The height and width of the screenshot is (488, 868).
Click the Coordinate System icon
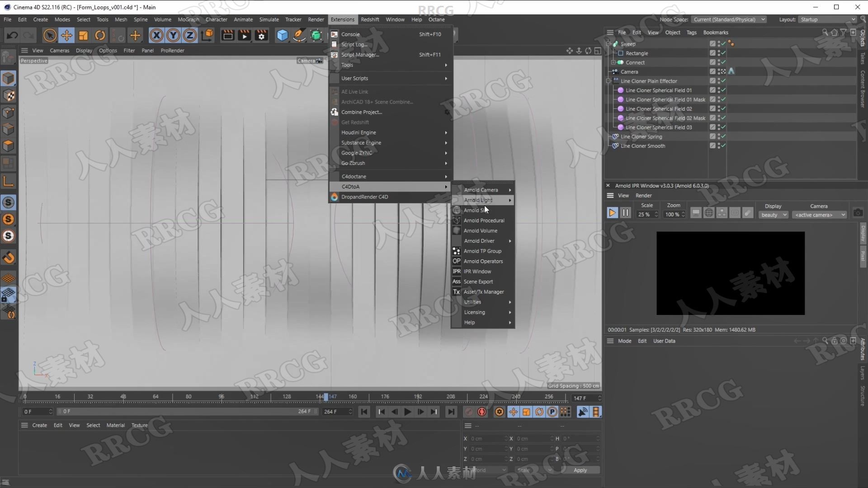pos(208,35)
